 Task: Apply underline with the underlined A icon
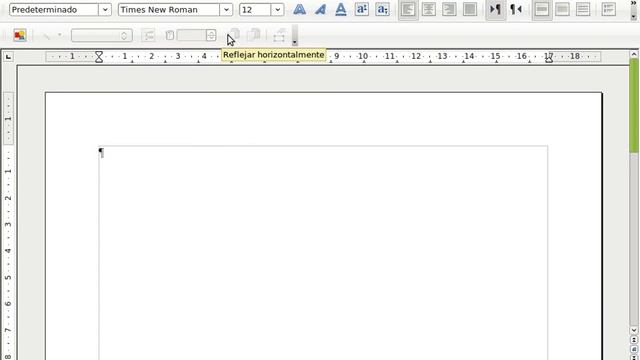[x=341, y=9]
